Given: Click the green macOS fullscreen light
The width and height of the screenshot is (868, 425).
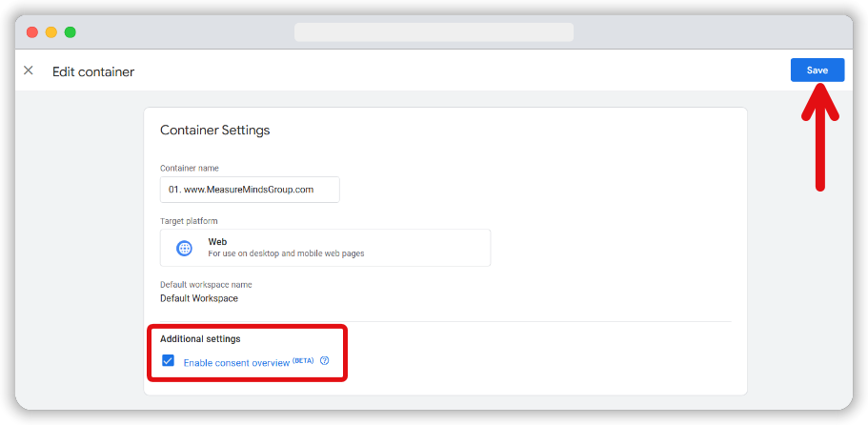Looking at the screenshot, I should point(70,32).
